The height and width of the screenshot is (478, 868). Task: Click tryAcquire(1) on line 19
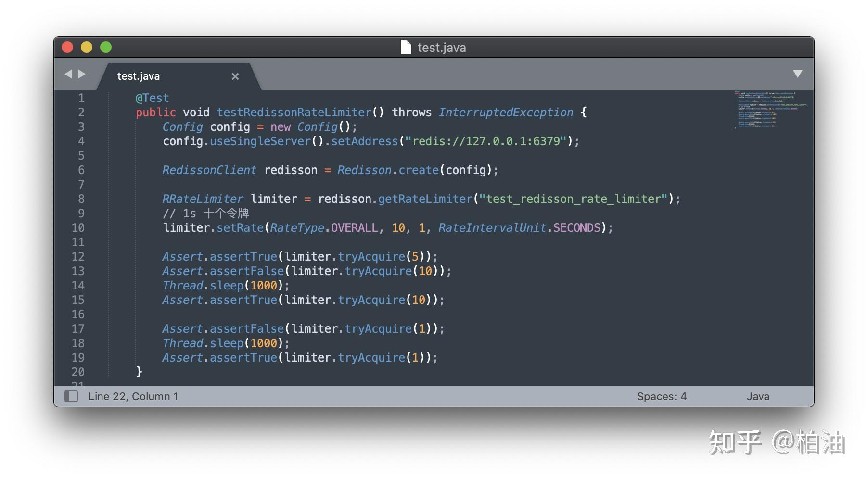(382, 358)
